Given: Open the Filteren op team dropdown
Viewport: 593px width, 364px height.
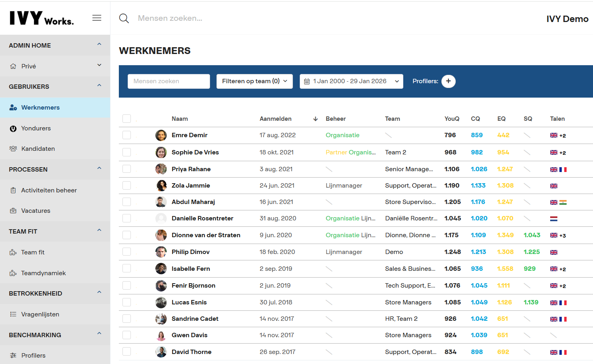Looking at the screenshot, I should tap(254, 81).
